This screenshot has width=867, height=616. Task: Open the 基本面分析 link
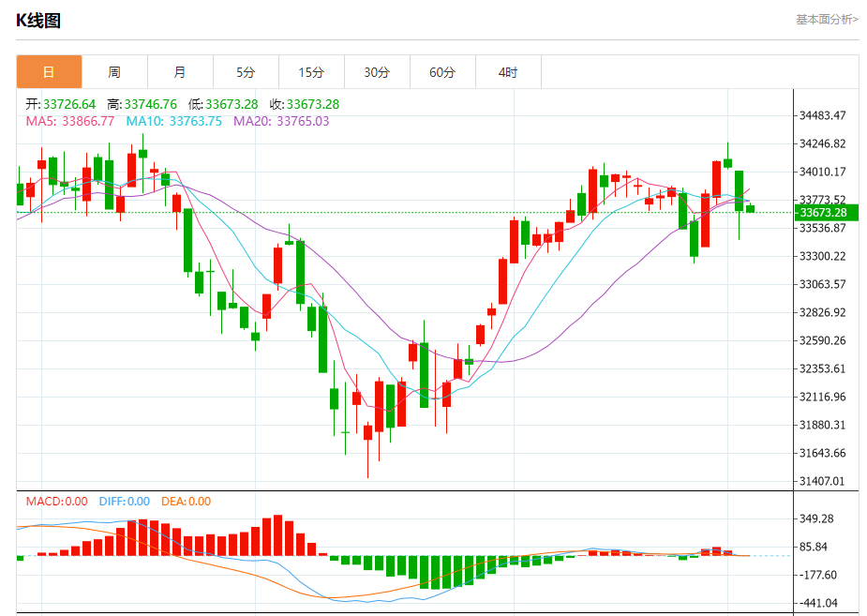(x=827, y=20)
